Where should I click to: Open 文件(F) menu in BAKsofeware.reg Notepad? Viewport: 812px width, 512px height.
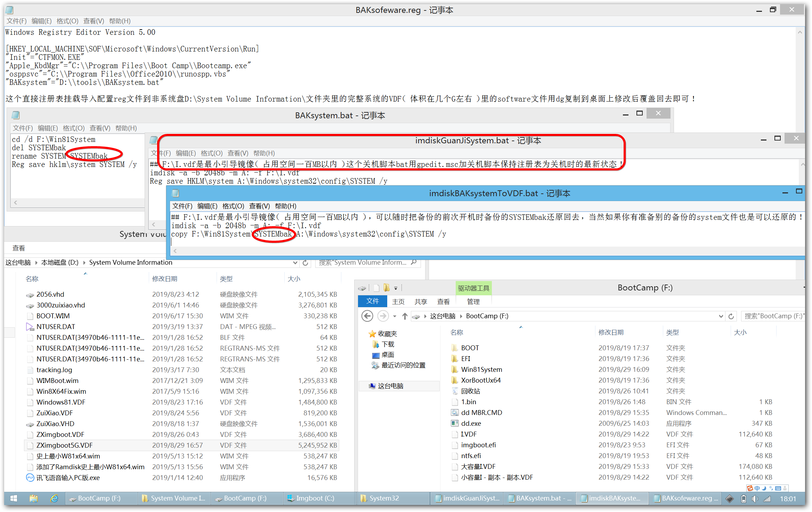click(16, 21)
